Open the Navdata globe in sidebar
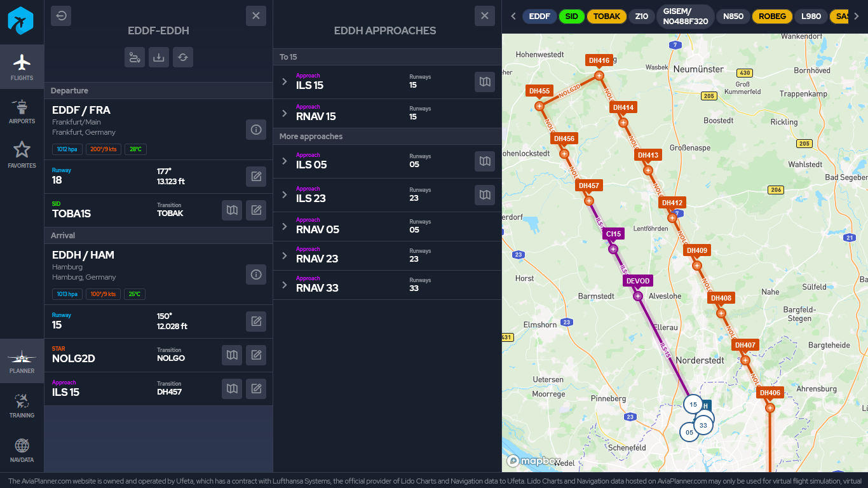 22,450
